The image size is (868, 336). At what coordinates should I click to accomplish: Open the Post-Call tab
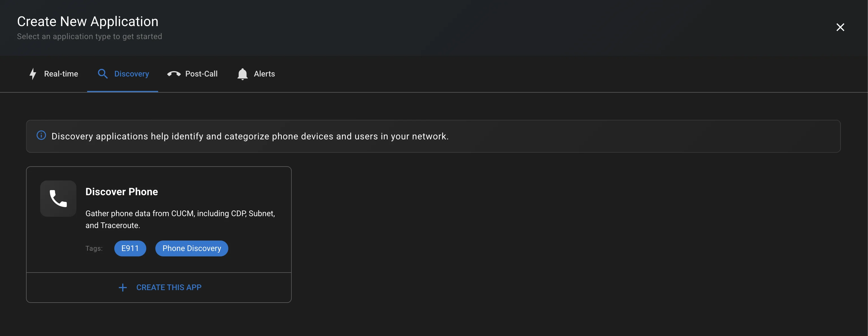coord(192,74)
